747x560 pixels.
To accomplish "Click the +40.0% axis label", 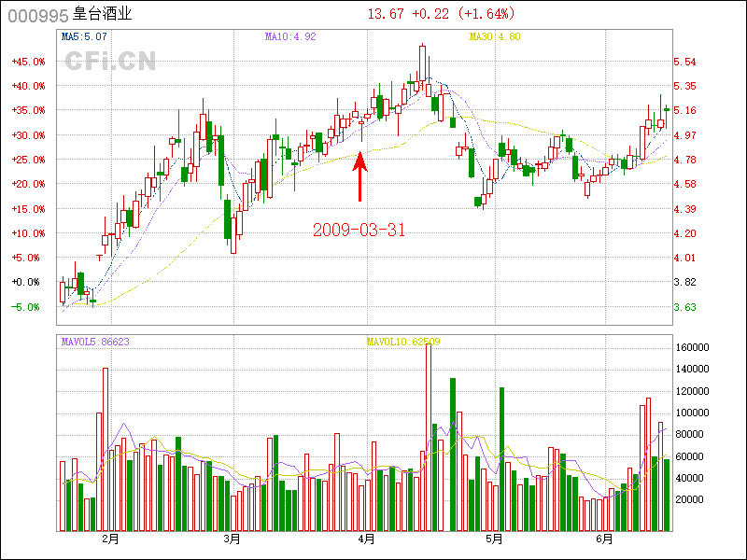I will pyautogui.click(x=29, y=86).
